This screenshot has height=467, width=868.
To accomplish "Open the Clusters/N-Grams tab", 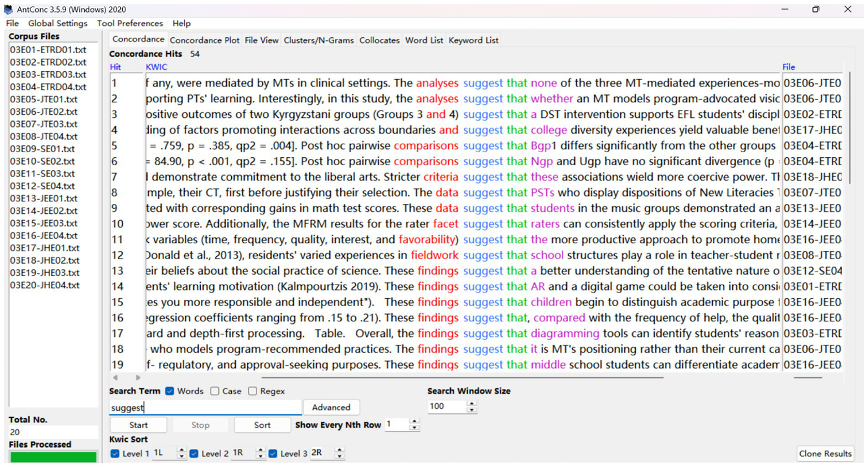I will 319,40.
